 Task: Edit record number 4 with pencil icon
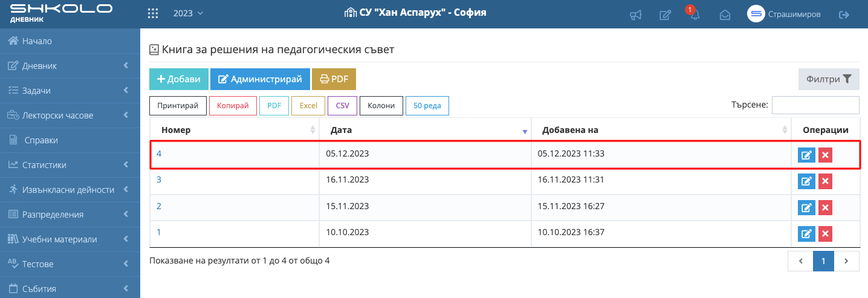806,155
